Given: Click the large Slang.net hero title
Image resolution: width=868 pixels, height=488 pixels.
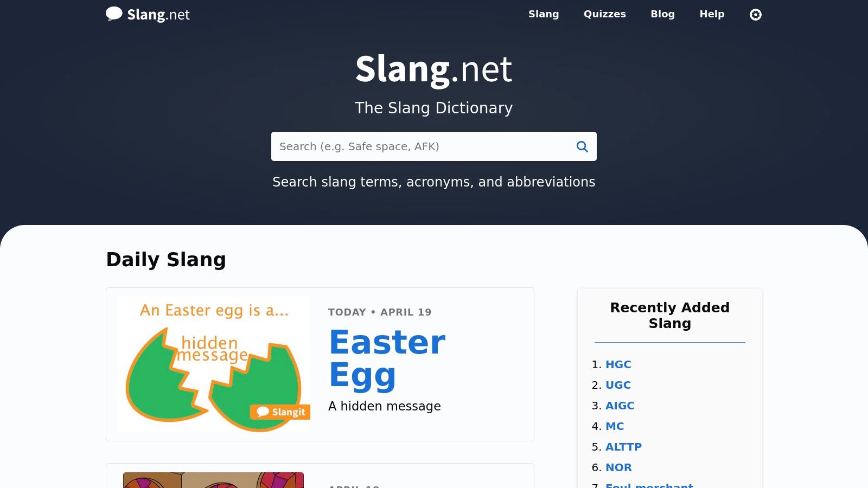Looking at the screenshot, I should pos(433,69).
